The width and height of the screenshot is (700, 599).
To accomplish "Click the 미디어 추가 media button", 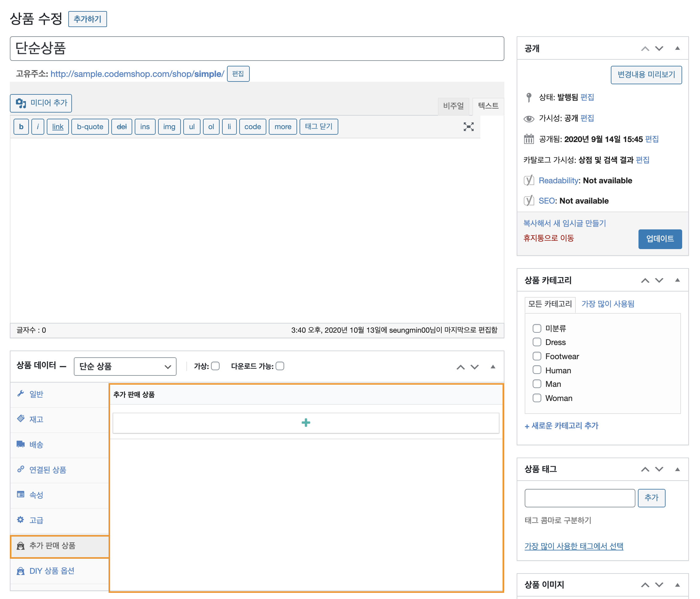I will click(x=41, y=103).
